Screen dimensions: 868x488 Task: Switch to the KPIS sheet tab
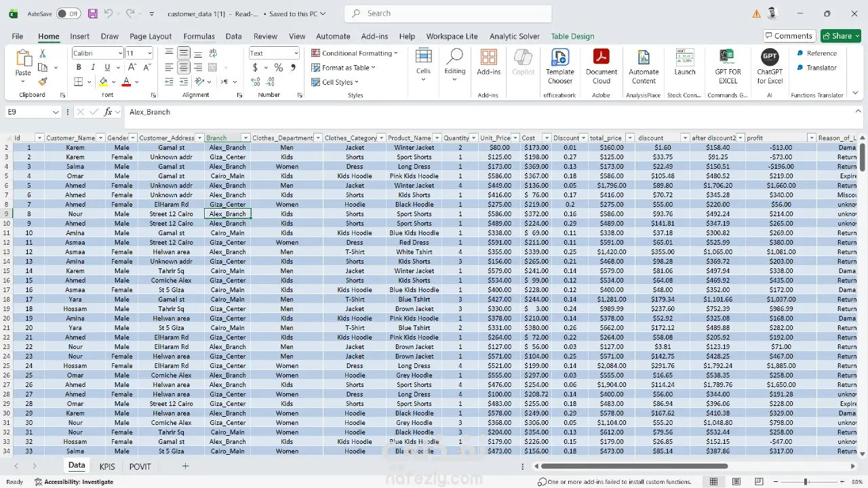click(x=107, y=466)
